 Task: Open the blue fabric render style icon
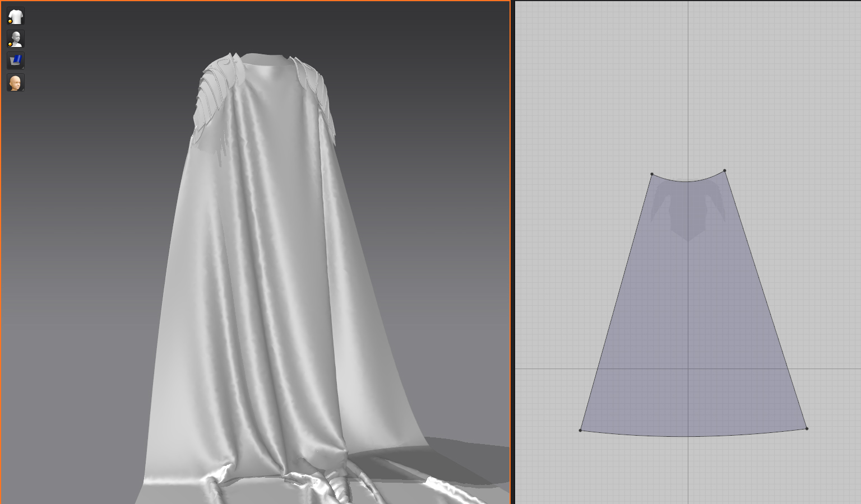(16, 60)
